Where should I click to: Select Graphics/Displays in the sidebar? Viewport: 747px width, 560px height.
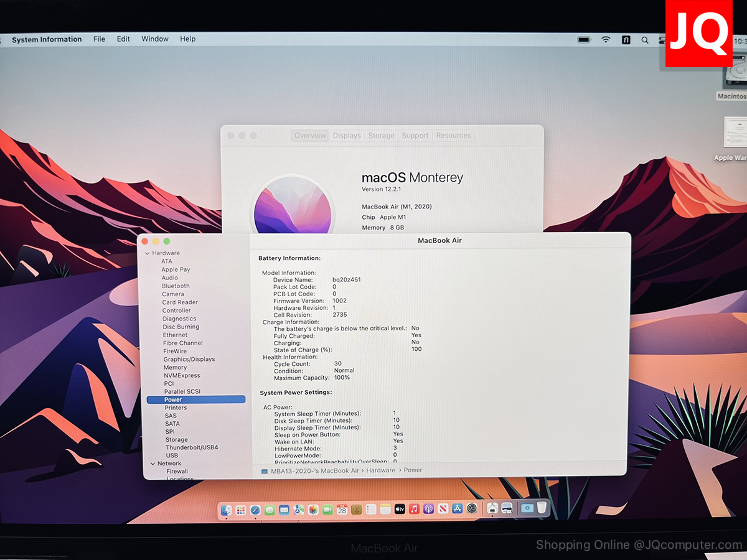coord(189,359)
